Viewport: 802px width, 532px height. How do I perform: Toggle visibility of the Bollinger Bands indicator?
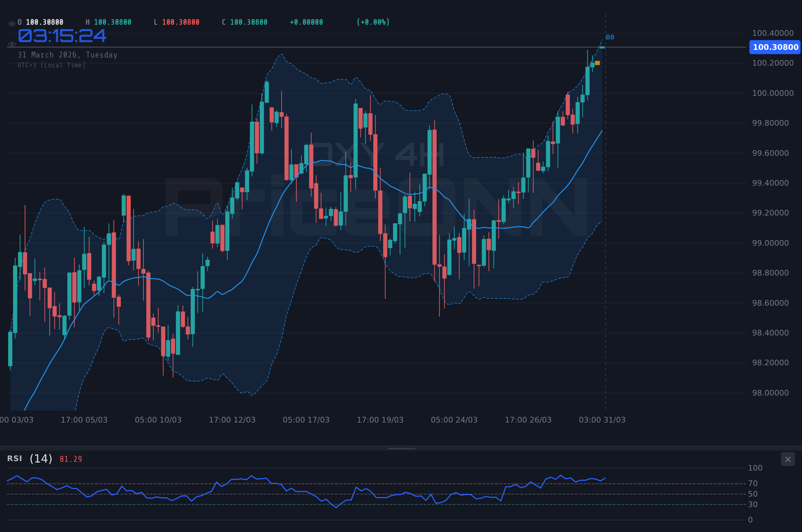pos(12,45)
